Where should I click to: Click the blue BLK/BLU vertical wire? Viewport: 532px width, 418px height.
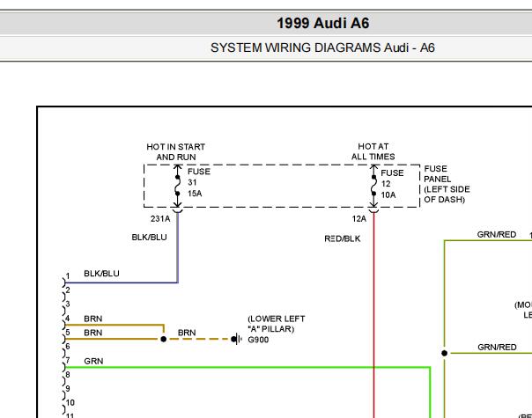[177, 247]
